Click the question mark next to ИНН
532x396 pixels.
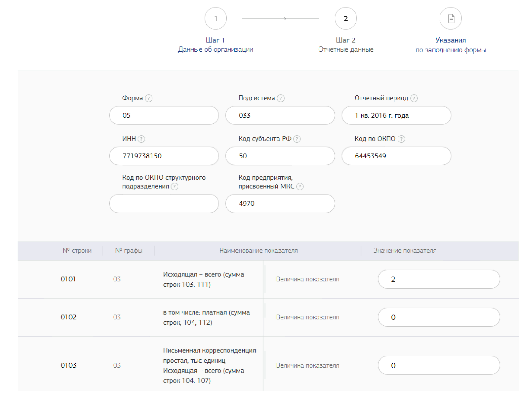[141, 139]
